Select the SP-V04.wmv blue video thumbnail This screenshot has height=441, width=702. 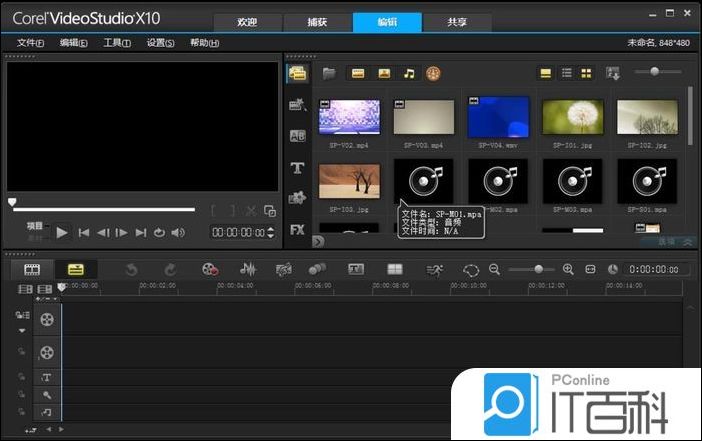pos(498,117)
